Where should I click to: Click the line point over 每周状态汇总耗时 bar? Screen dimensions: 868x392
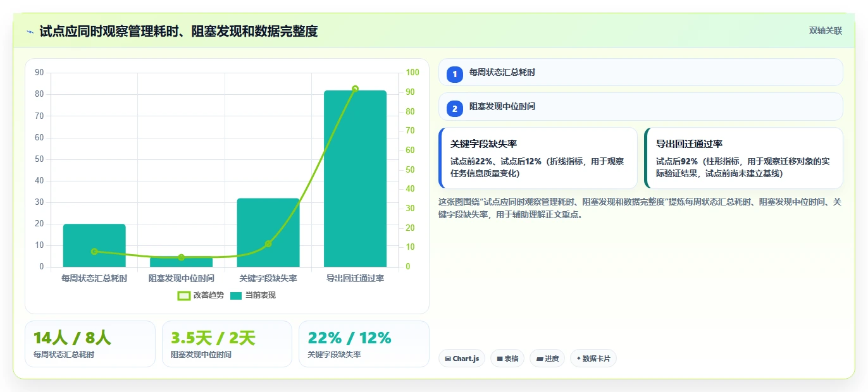coord(94,251)
